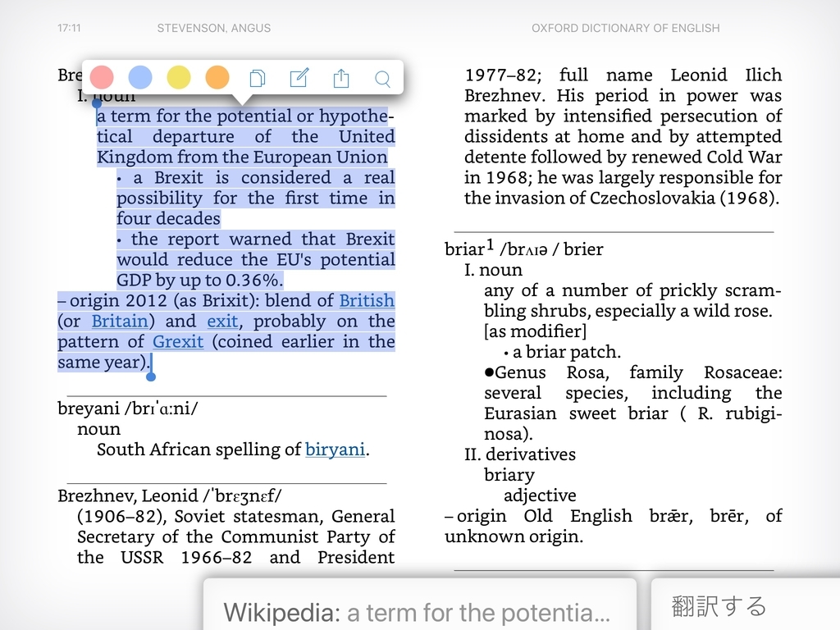Open the exit entry link
Screen dimensions: 840x630
[x=222, y=321]
